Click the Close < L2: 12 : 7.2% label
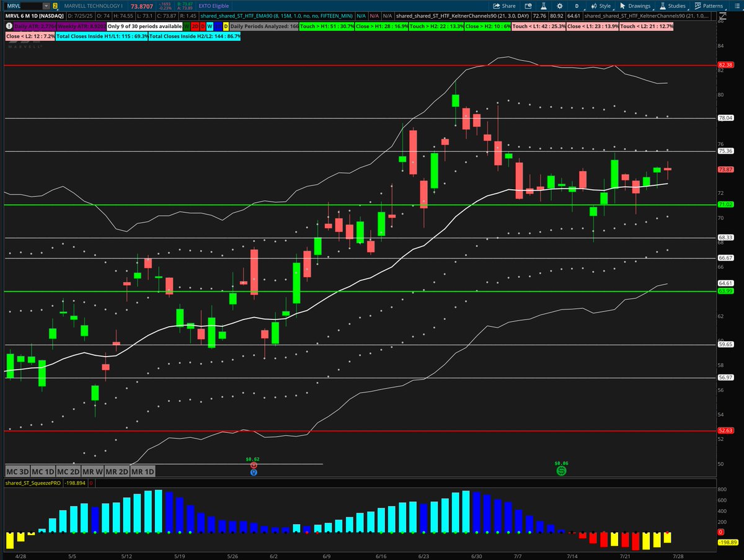This screenshot has height=560, width=744. 30,37
